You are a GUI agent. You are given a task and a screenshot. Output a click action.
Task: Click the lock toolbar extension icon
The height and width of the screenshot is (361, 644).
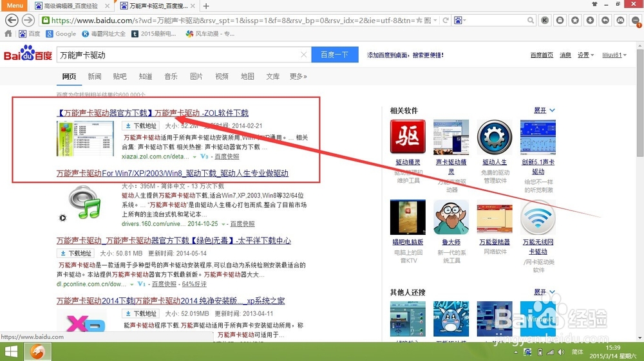click(x=560, y=20)
